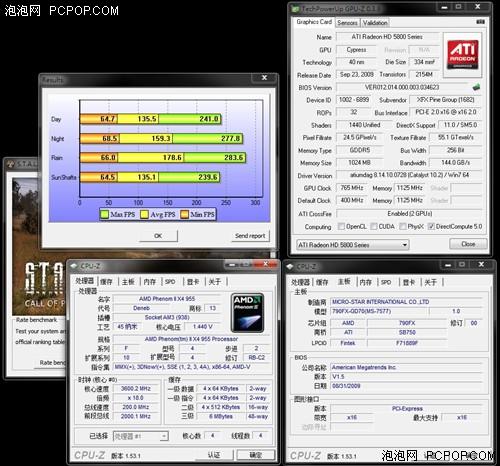Click the Avg FPS yellow legend swatch
This screenshot has height=466, width=500.
point(145,214)
